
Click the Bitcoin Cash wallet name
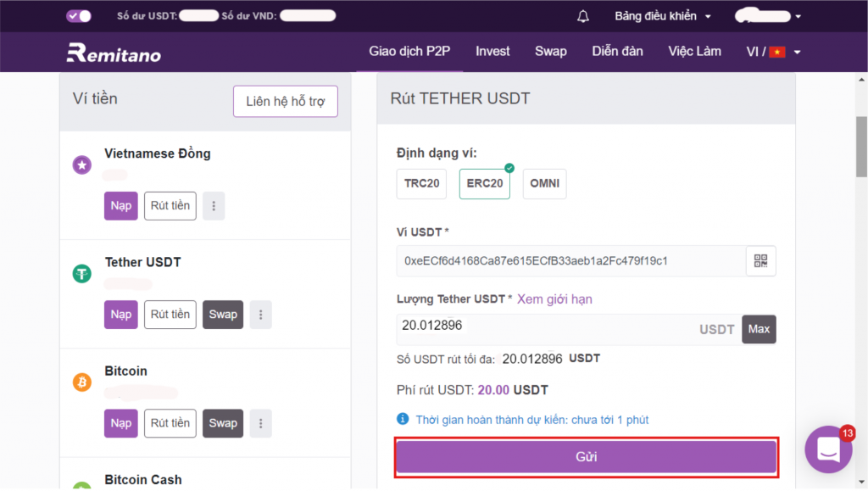143,480
